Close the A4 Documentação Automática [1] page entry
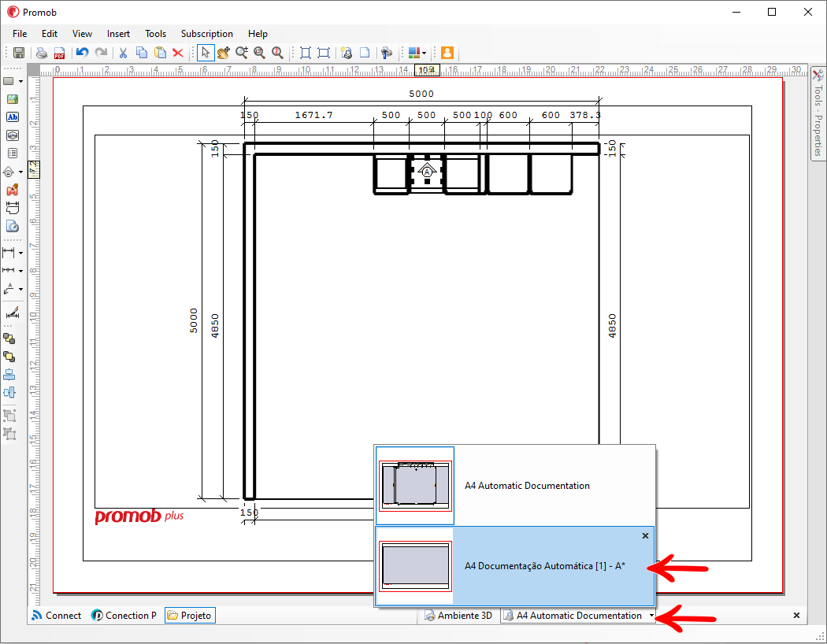Image resolution: width=827 pixels, height=644 pixels. tap(645, 536)
